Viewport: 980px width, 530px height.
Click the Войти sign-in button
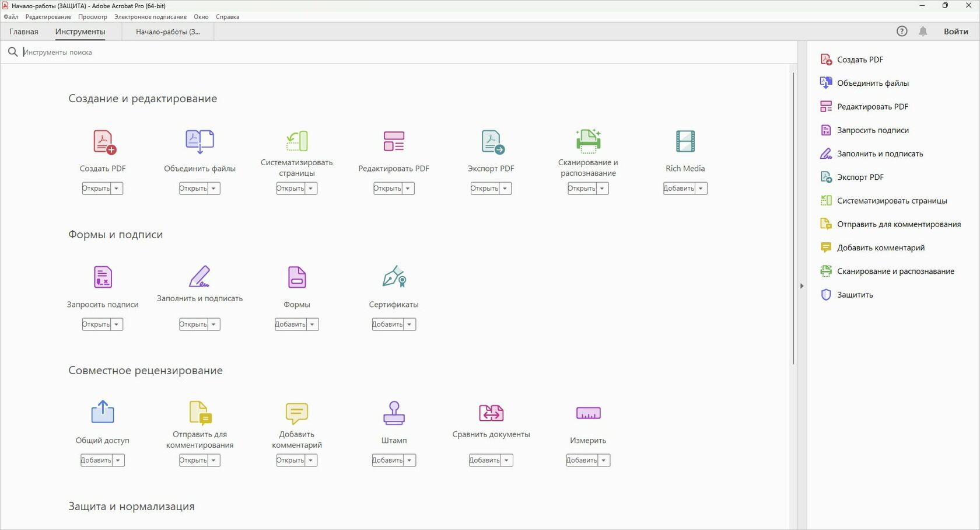click(x=956, y=32)
